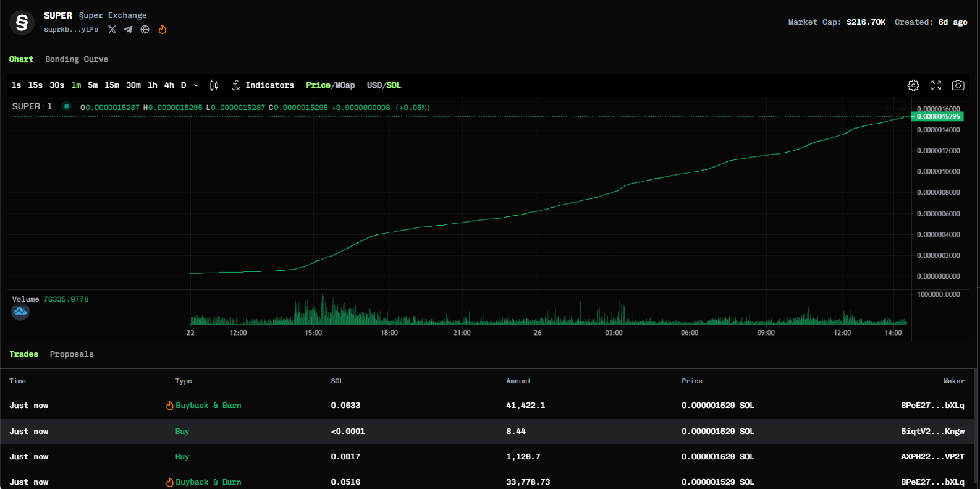Open the Telegram link icon

(x=128, y=30)
